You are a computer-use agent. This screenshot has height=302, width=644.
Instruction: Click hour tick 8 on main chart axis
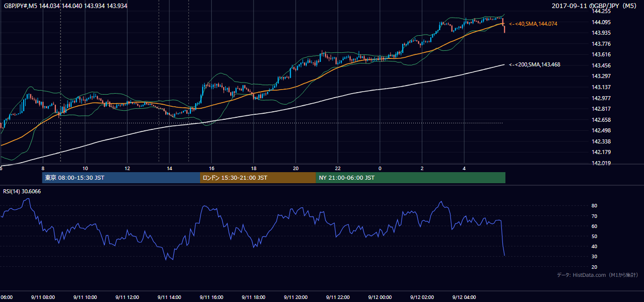(x=43, y=168)
